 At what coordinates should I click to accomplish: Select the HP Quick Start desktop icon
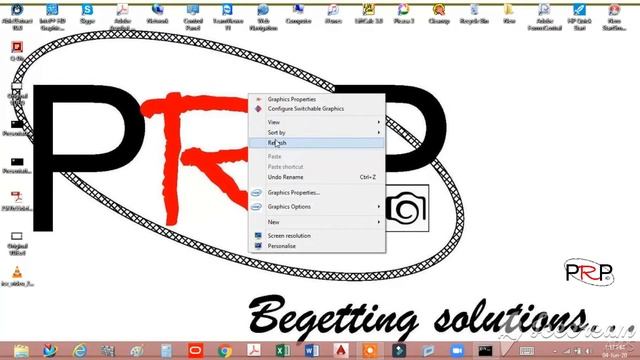point(580,17)
